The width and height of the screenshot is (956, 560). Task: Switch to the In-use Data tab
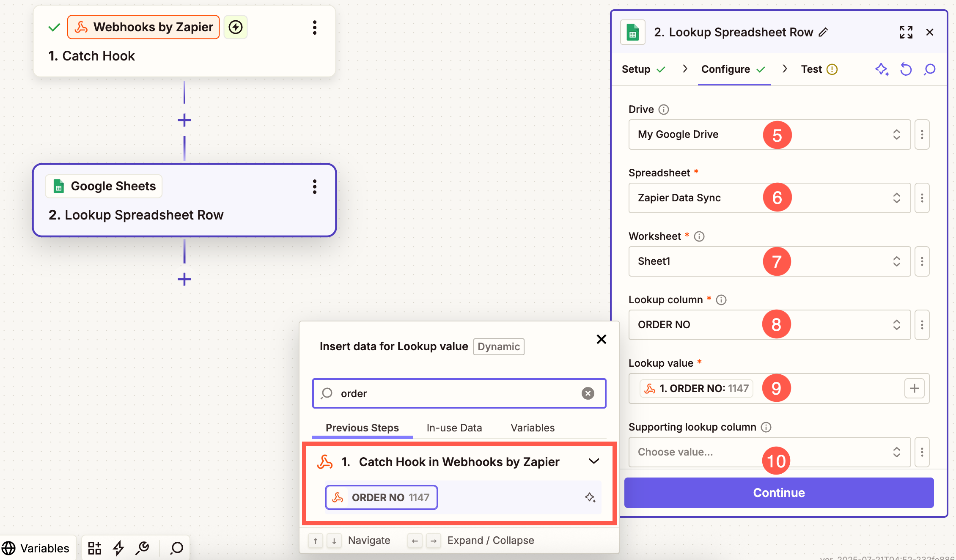click(x=454, y=428)
